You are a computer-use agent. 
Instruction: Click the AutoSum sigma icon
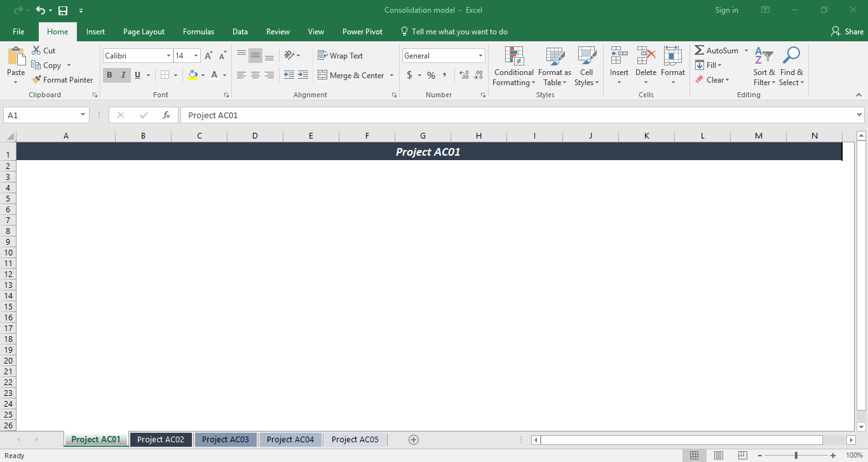click(700, 50)
